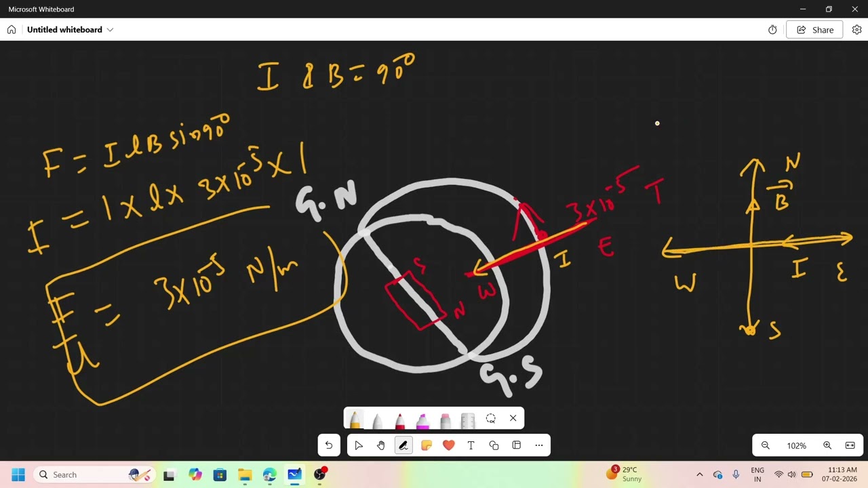Image resolution: width=868 pixels, height=488 pixels.
Task: Go to whiteboard Home
Action: coord(12,30)
